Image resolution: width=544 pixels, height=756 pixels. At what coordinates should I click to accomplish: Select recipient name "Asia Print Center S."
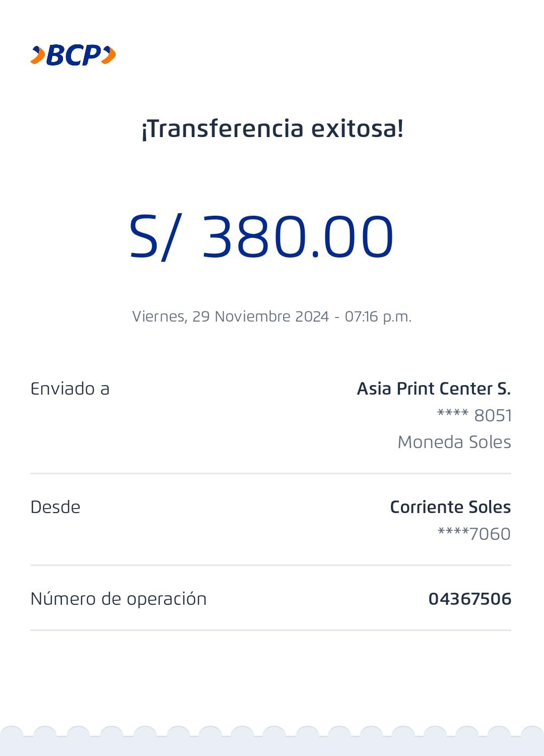tap(434, 389)
